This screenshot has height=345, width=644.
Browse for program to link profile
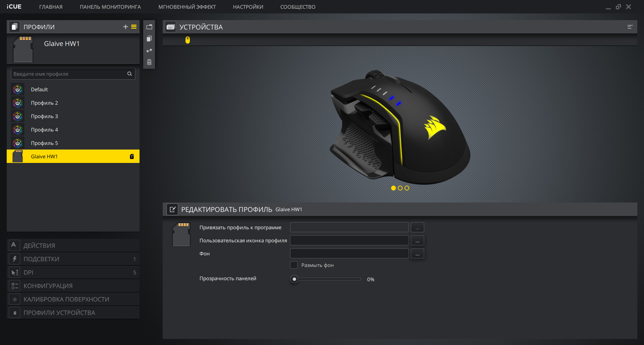417,228
